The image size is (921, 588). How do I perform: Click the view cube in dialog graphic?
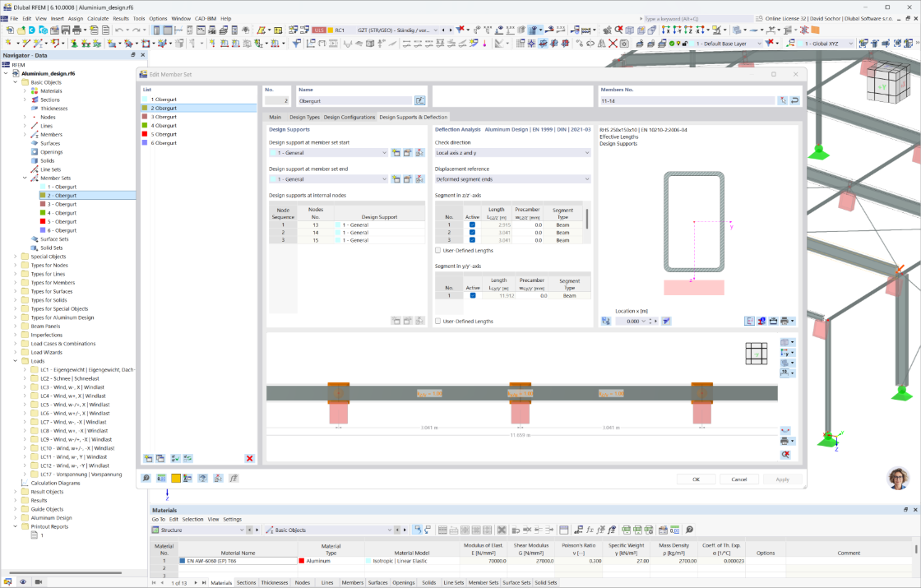(757, 354)
